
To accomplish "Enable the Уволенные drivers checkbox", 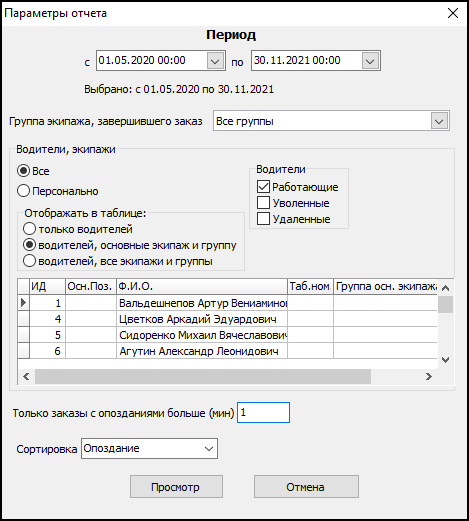I will [x=263, y=203].
